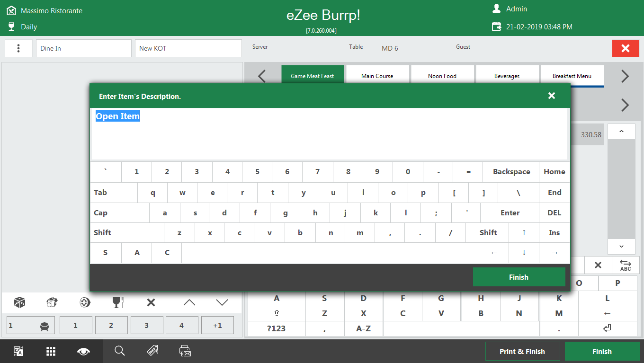Switch background keyboard to ?123 symbols
Viewport: 644px width, 363px height.
pyautogui.click(x=277, y=328)
